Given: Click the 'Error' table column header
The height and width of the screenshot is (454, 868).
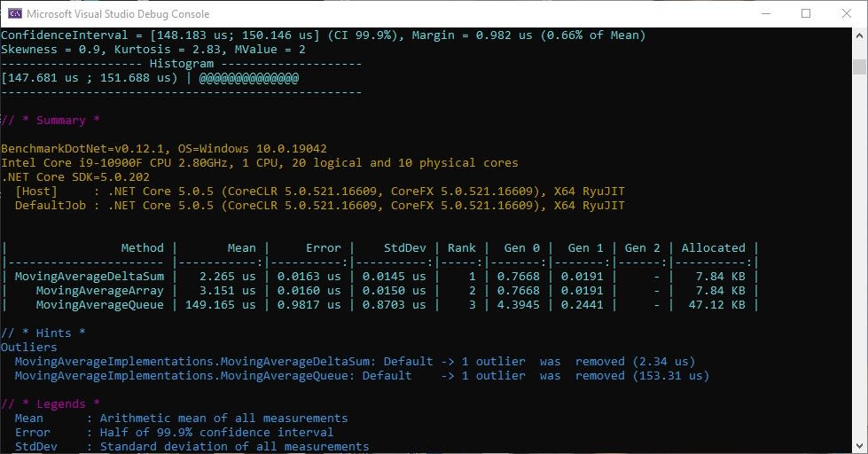Looking at the screenshot, I should coord(324,248).
